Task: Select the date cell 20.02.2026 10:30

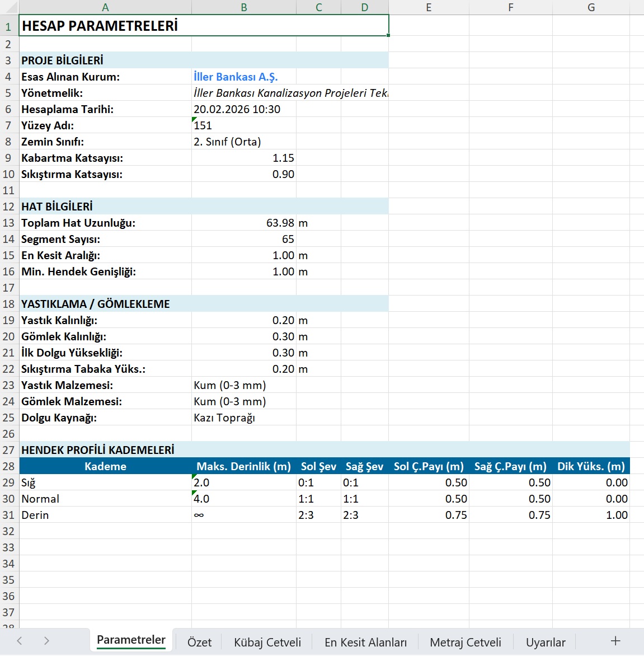Action: [244, 109]
